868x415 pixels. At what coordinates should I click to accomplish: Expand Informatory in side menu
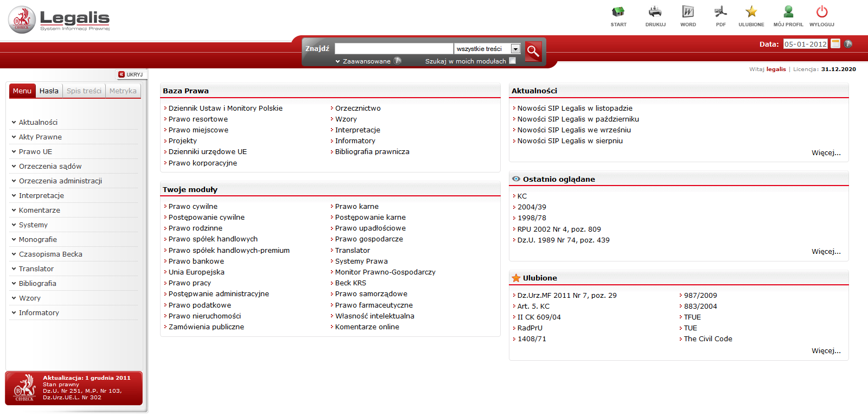[x=39, y=313]
